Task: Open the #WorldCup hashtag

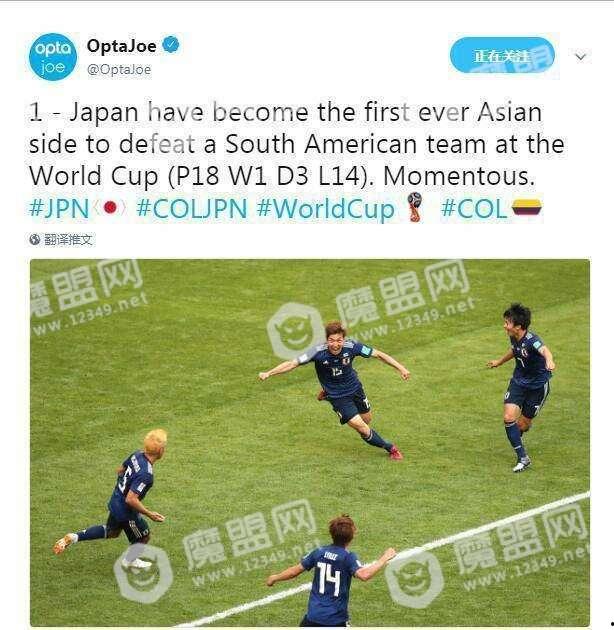Action: coord(326,210)
